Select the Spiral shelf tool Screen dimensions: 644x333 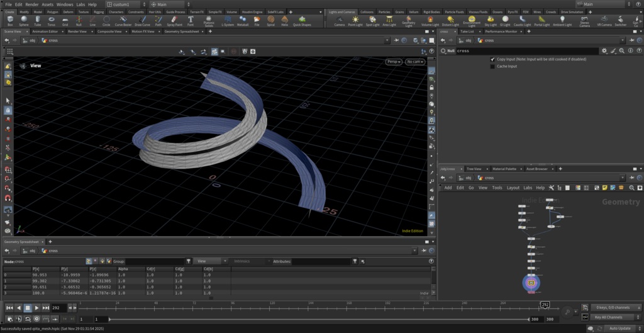[x=270, y=21]
